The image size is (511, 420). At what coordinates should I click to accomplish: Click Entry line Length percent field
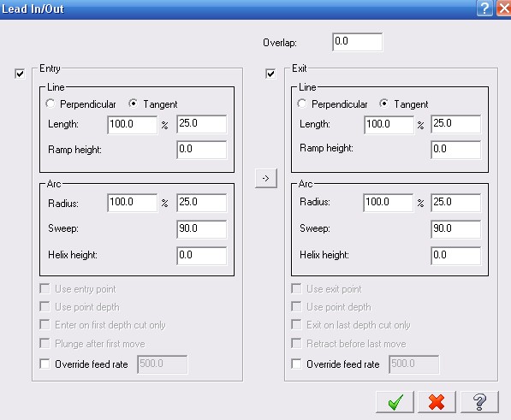pos(133,124)
